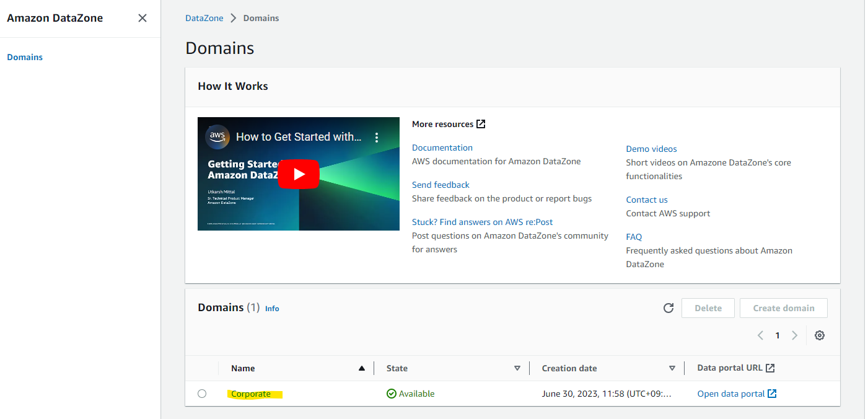This screenshot has width=868, height=419.
Task: Open data portal for Corporate domain
Action: coord(737,394)
